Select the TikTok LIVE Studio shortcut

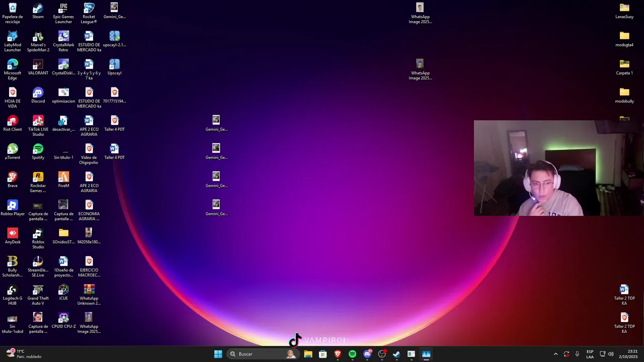[38, 126]
